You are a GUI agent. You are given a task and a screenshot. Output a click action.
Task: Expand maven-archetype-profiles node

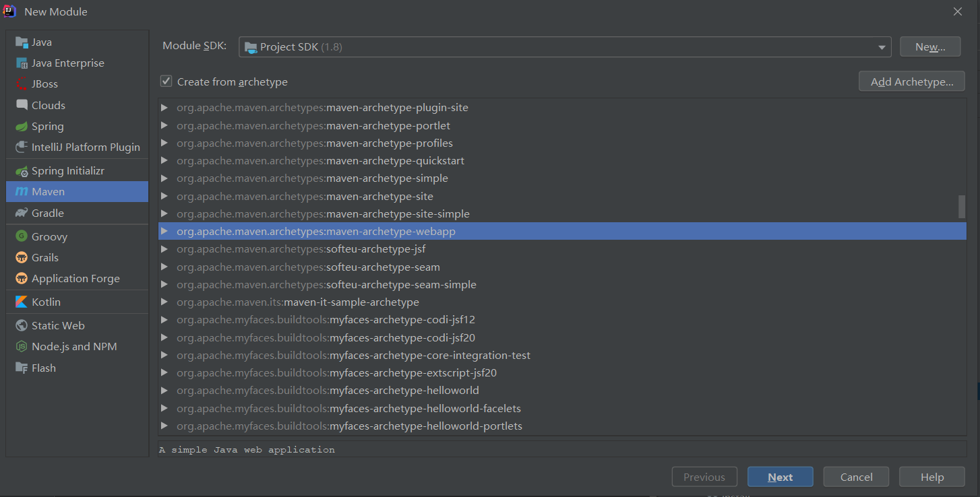tap(164, 143)
